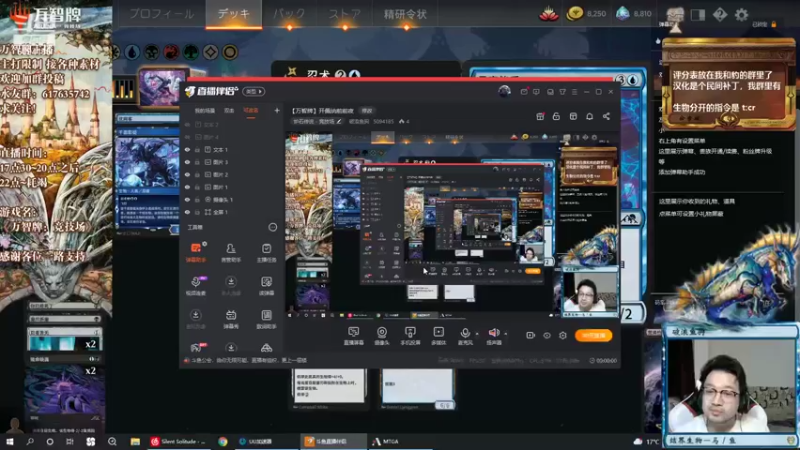800x450 pixels.
Task: Switch to the パック tab in MTG Arena
Action: point(289,14)
